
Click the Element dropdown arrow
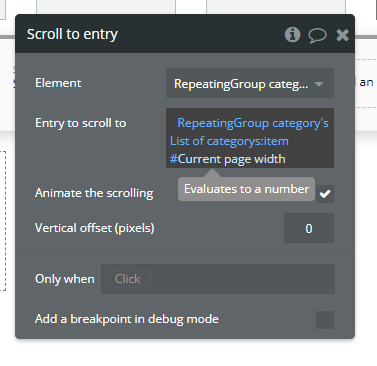pyautogui.click(x=319, y=84)
